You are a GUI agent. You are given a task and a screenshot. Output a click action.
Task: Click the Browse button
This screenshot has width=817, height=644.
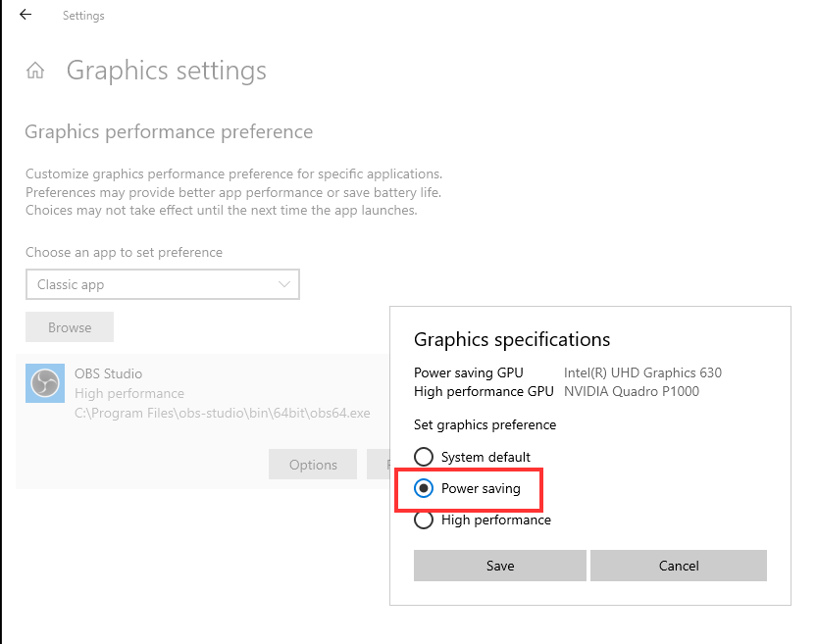70,327
